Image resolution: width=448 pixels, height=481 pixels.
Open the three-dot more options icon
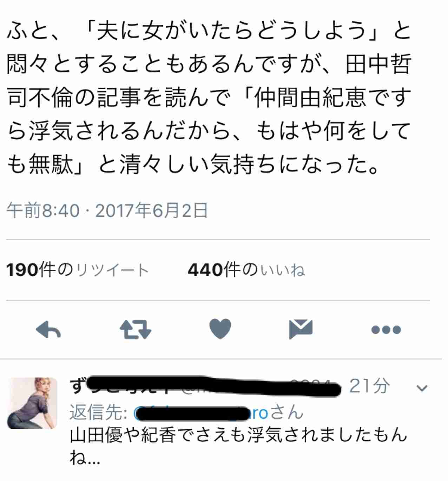point(386,330)
